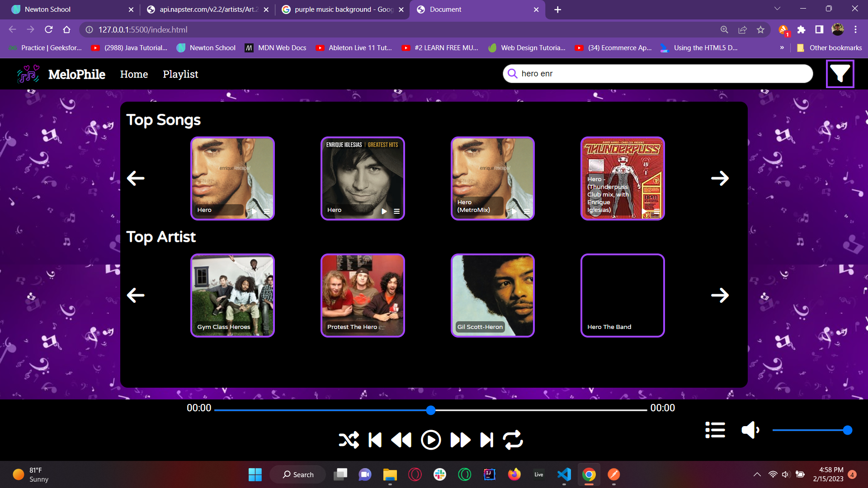Fast forward the current song

(460, 440)
